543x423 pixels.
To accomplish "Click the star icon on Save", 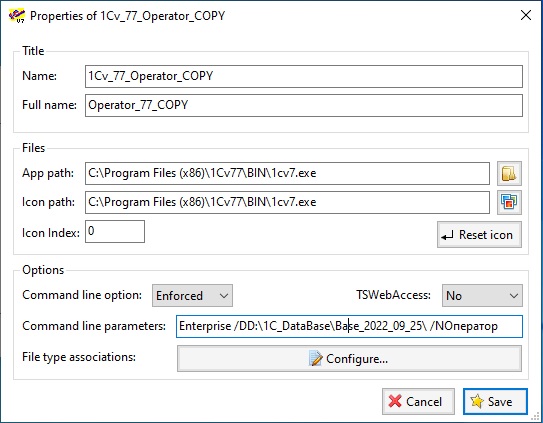I will coord(477,401).
